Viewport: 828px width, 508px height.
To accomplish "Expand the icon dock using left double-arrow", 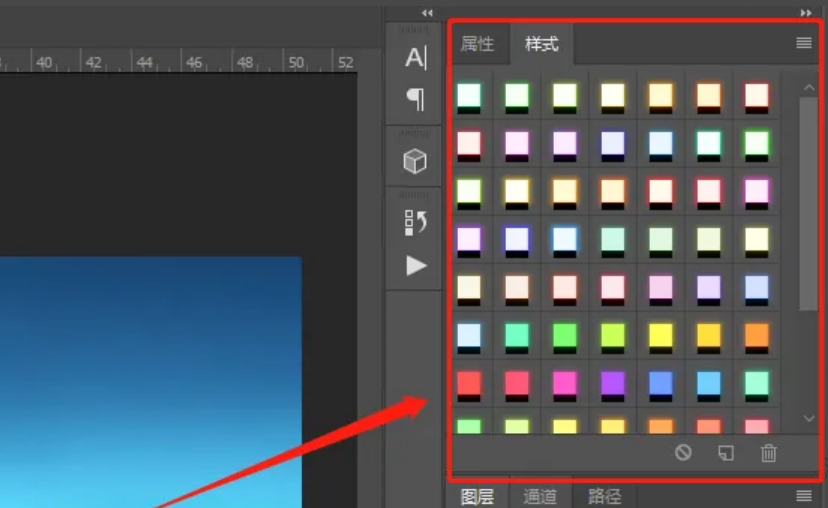I will 428,13.
